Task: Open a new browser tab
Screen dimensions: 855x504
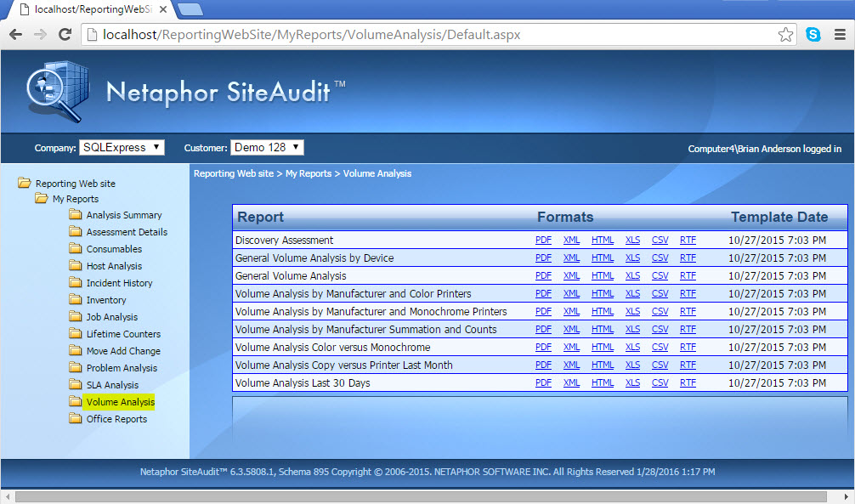Action: 190,9
